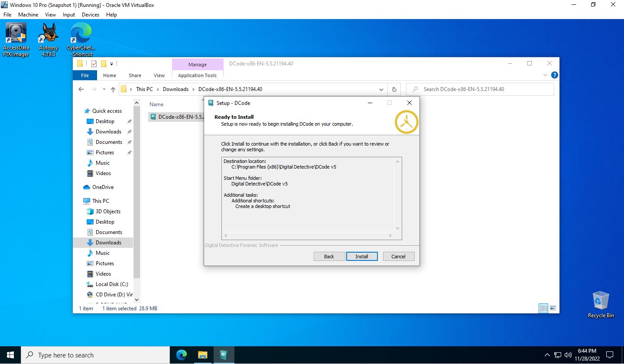Click taskbar Type here to search box

(95, 355)
